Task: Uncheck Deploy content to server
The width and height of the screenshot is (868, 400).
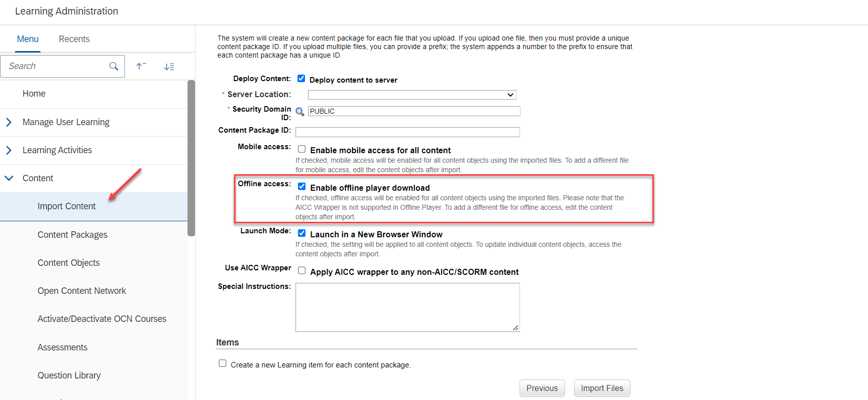Action: [301, 78]
